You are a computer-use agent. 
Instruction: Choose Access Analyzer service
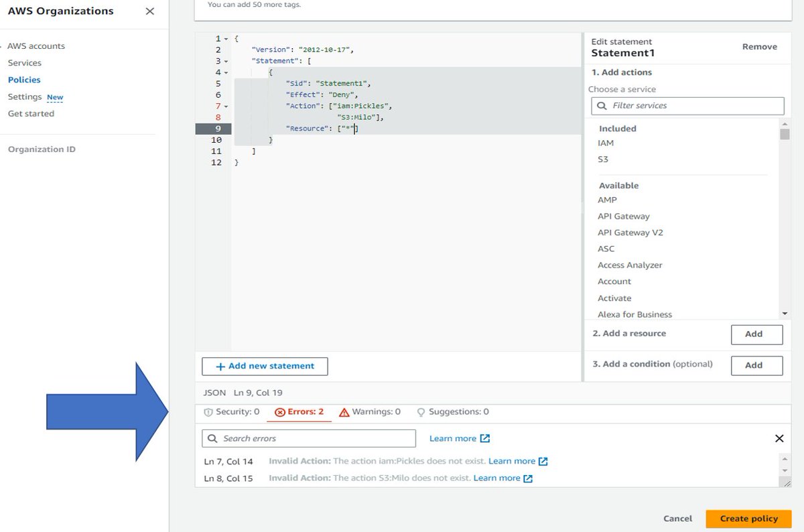coord(630,265)
